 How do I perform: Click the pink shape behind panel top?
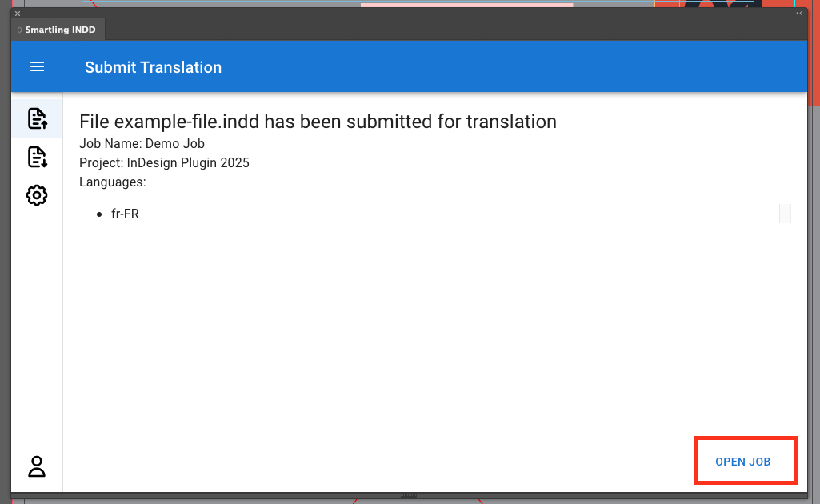coord(466,4)
